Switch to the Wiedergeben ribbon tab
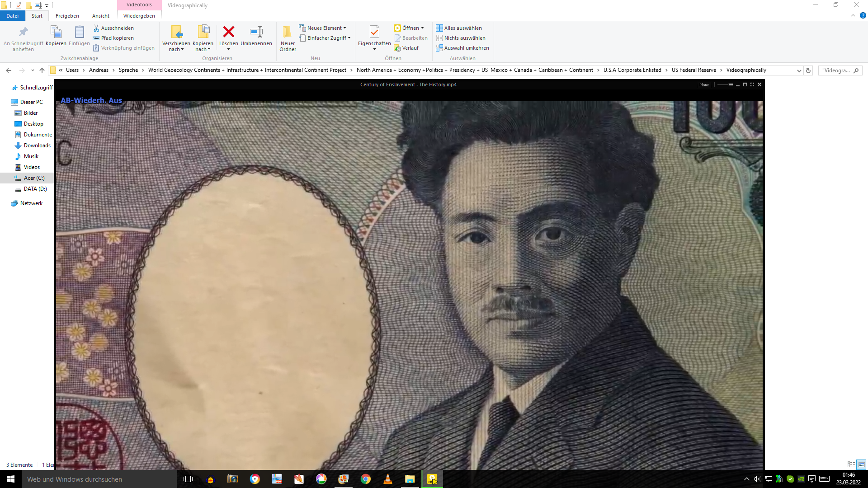The height and width of the screenshot is (488, 868). pyautogui.click(x=139, y=16)
